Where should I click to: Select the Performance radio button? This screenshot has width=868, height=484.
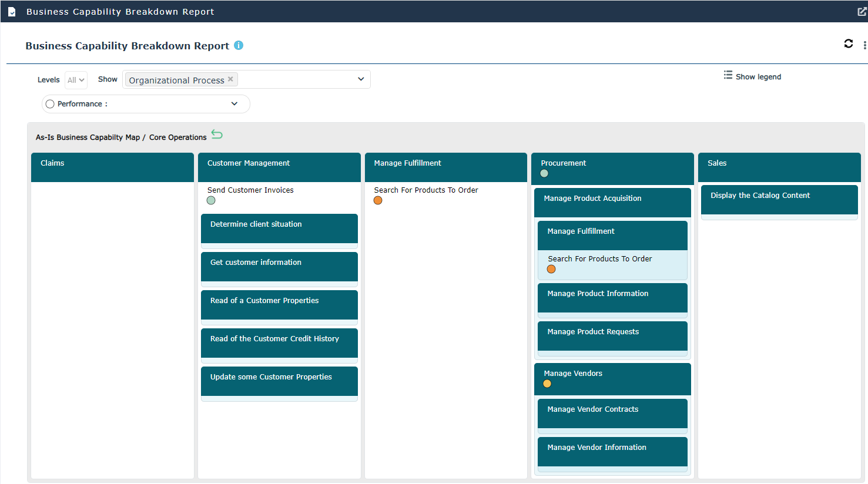(x=50, y=104)
